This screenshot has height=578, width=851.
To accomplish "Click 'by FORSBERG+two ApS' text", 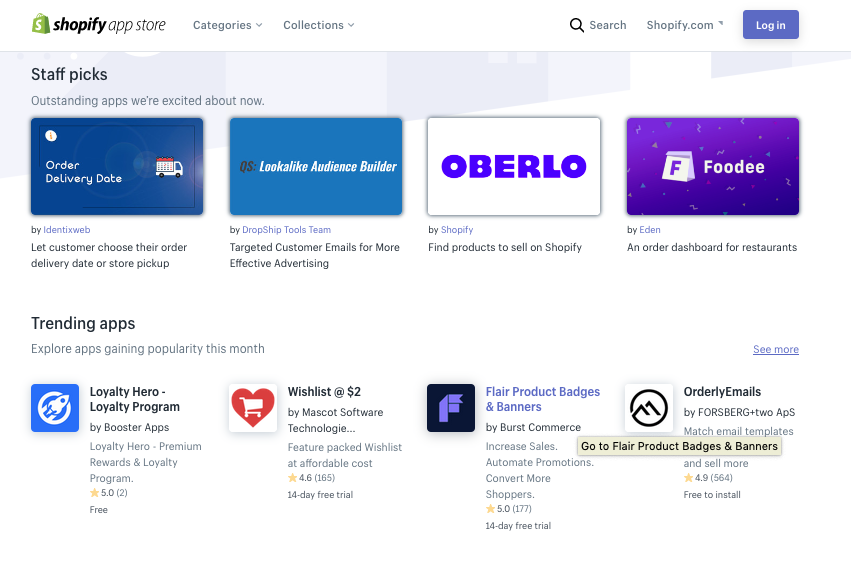I will (739, 412).
